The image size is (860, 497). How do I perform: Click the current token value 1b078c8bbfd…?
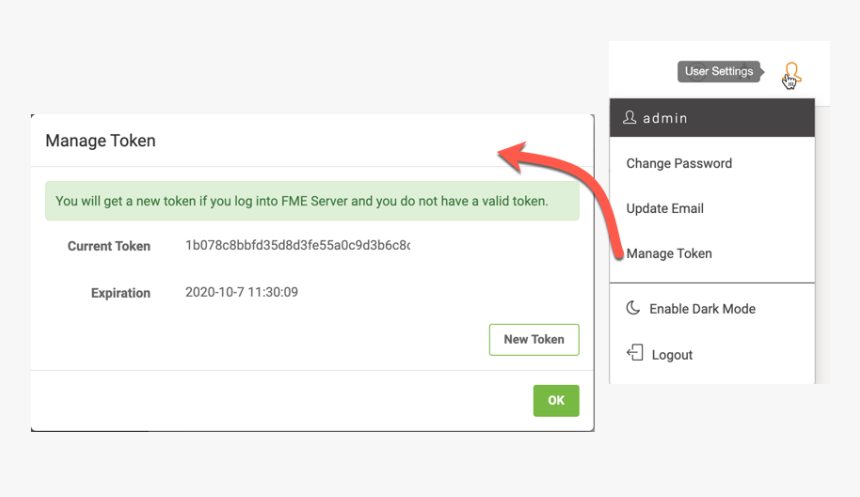[298, 245]
